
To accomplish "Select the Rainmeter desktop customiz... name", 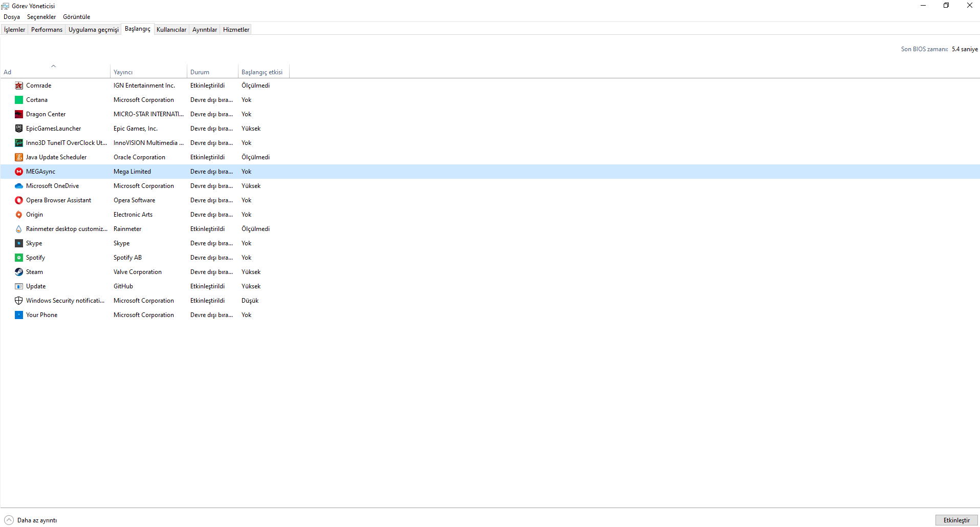I will [67, 229].
